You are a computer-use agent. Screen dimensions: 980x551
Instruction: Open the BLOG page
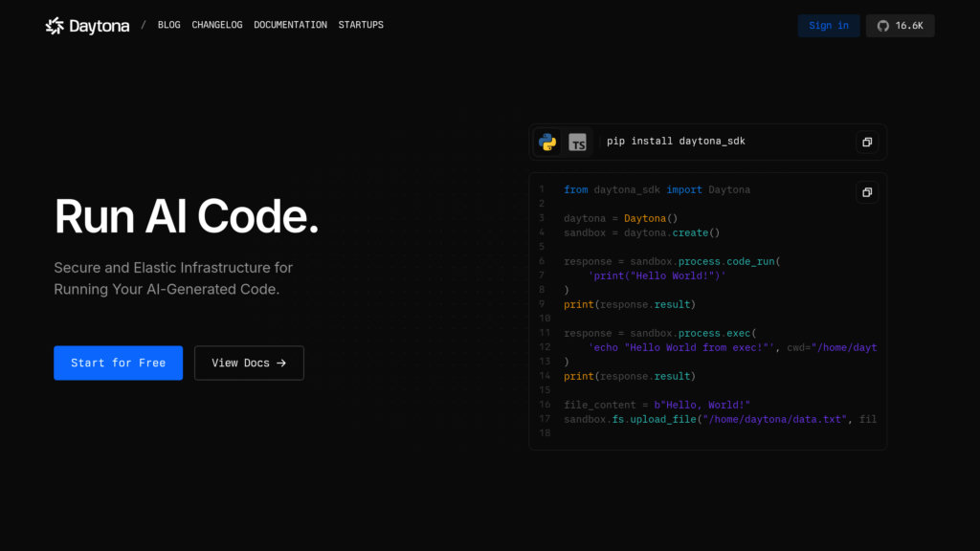[168, 25]
